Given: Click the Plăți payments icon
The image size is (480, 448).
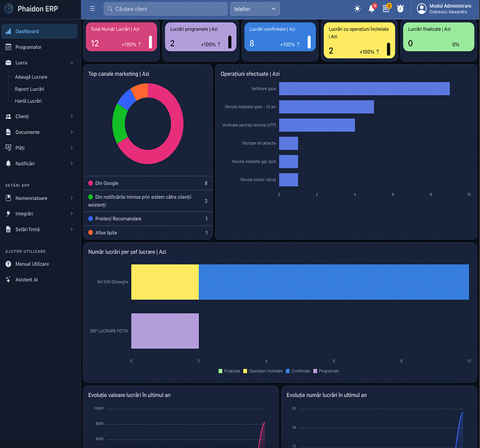Looking at the screenshot, I should tap(8, 148).
